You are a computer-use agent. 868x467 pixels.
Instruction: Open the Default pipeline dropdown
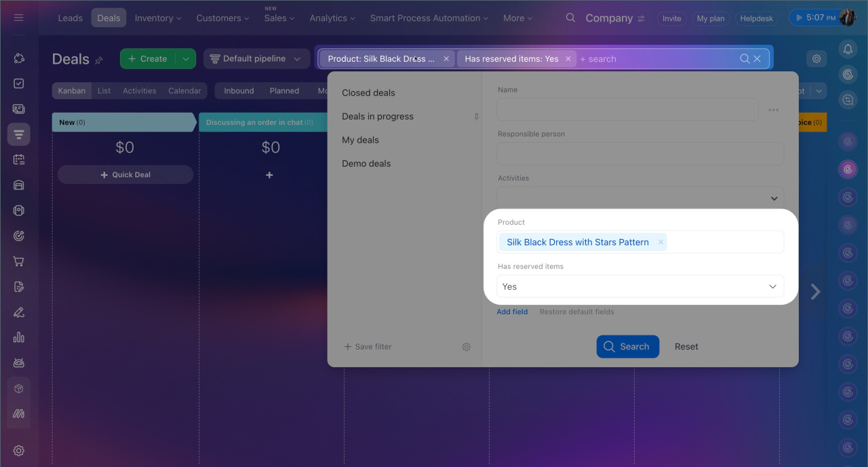coord(255,59)
